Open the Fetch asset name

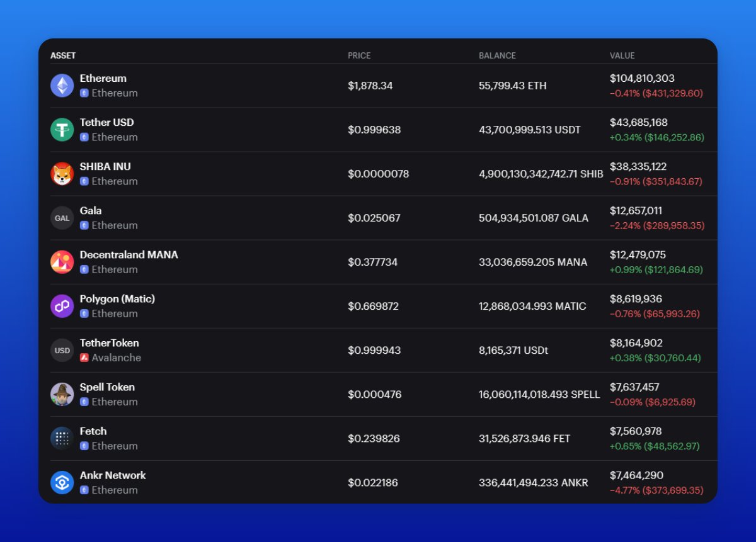pos(93,431)
